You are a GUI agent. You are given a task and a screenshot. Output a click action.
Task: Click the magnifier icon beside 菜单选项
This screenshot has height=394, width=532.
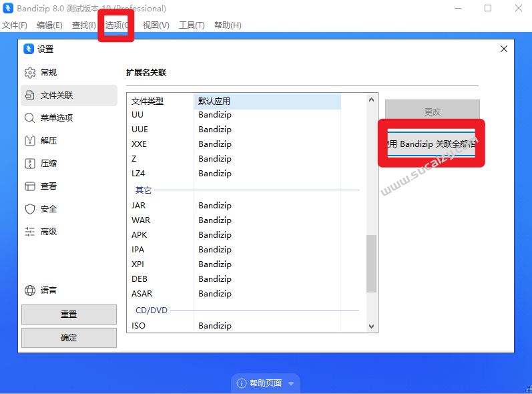pos(30,118)
